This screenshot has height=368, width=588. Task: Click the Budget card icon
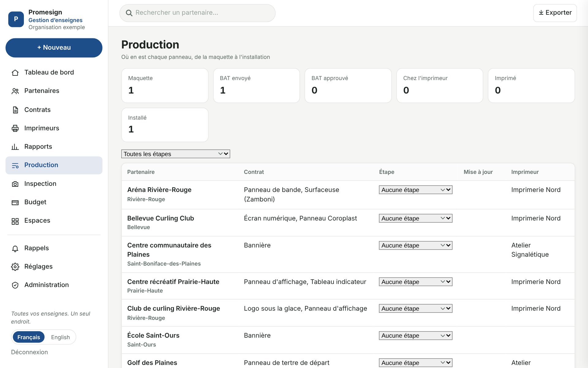coord(15,202)
